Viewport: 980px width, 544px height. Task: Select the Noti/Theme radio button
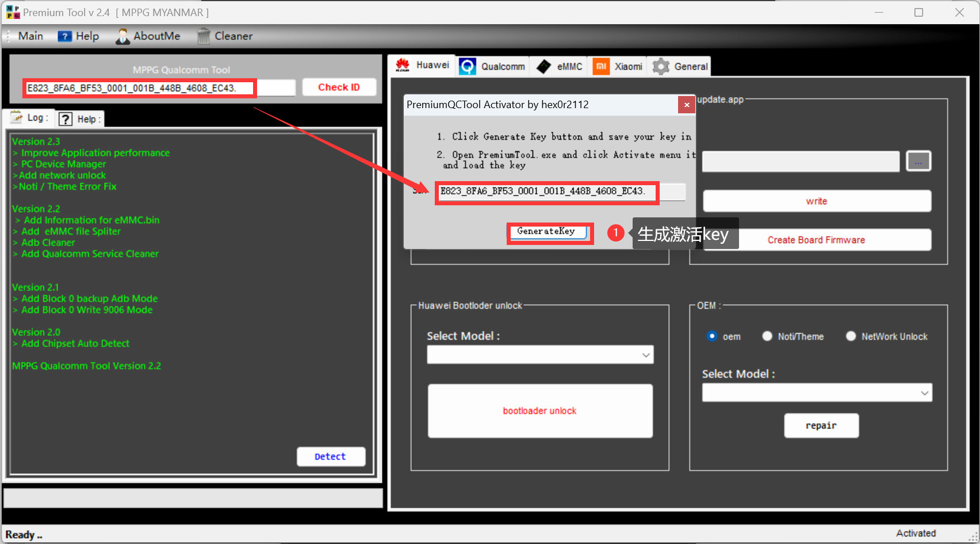click(x=767, y=336)
